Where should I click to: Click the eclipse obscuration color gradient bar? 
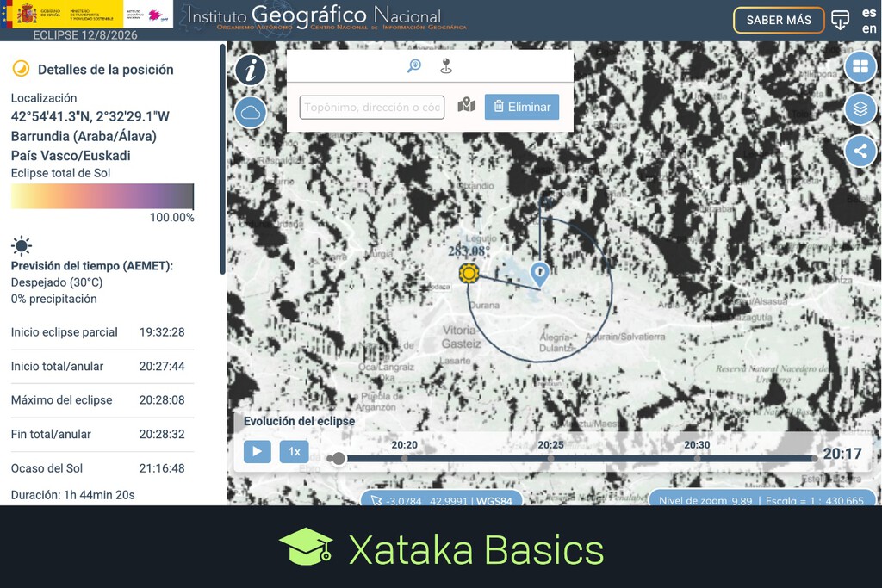102,196
